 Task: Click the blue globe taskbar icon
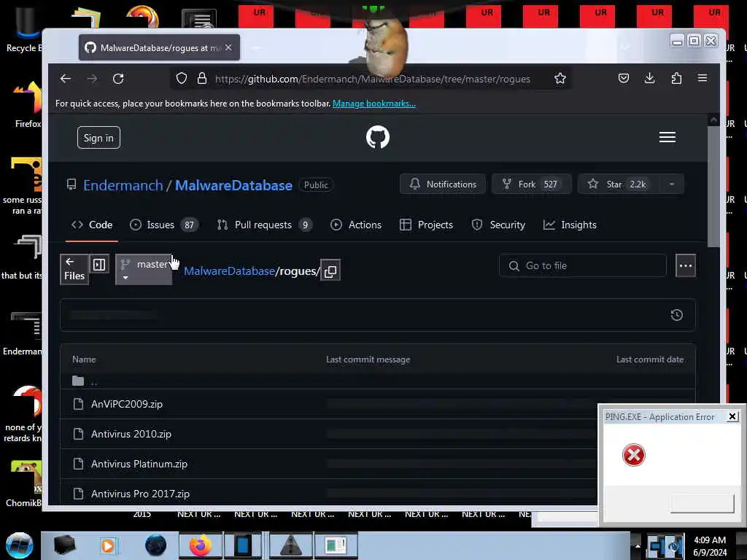156,545
